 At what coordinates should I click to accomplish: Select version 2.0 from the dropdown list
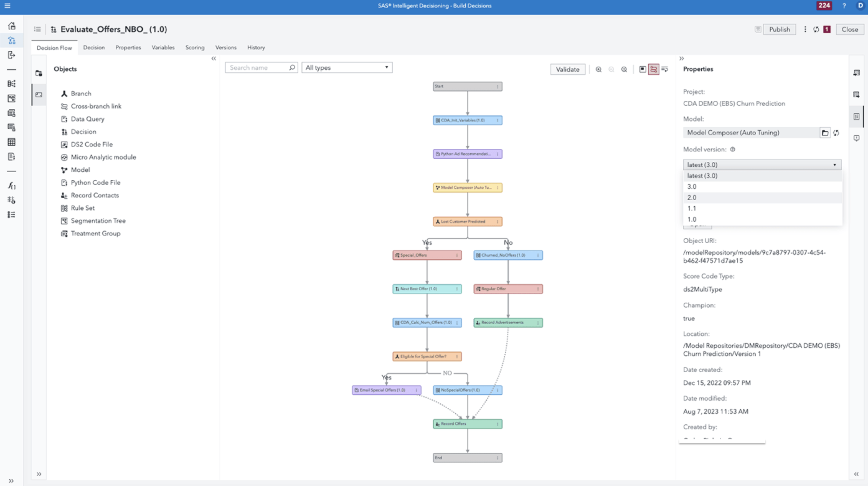pyautogui.click(x=692, y=198)
